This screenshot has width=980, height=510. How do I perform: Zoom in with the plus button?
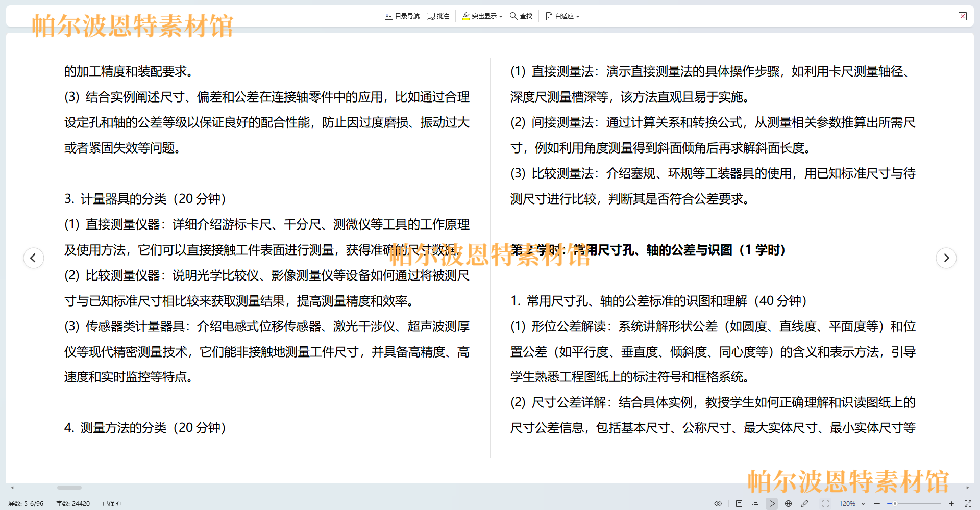(x=951, y=503)
